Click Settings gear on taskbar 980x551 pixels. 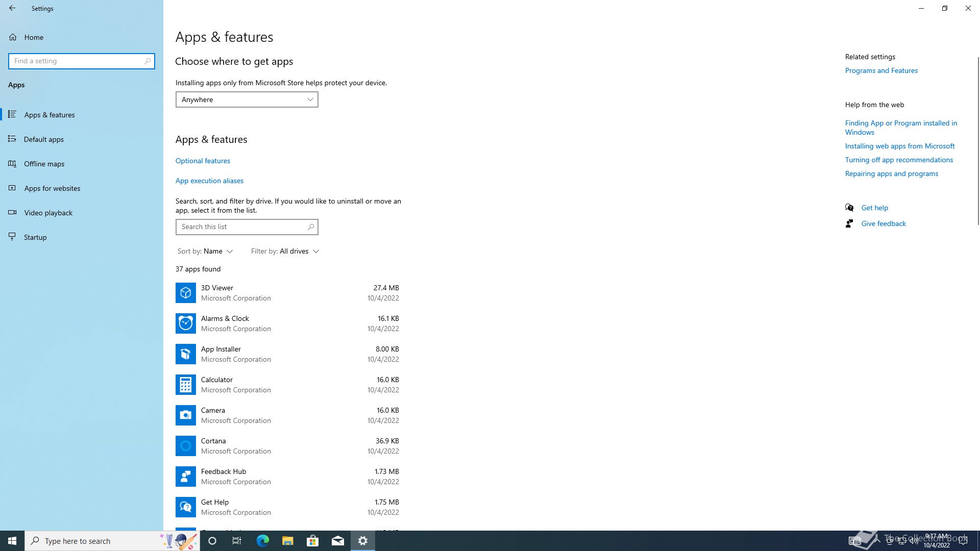(x=363, y=541)
